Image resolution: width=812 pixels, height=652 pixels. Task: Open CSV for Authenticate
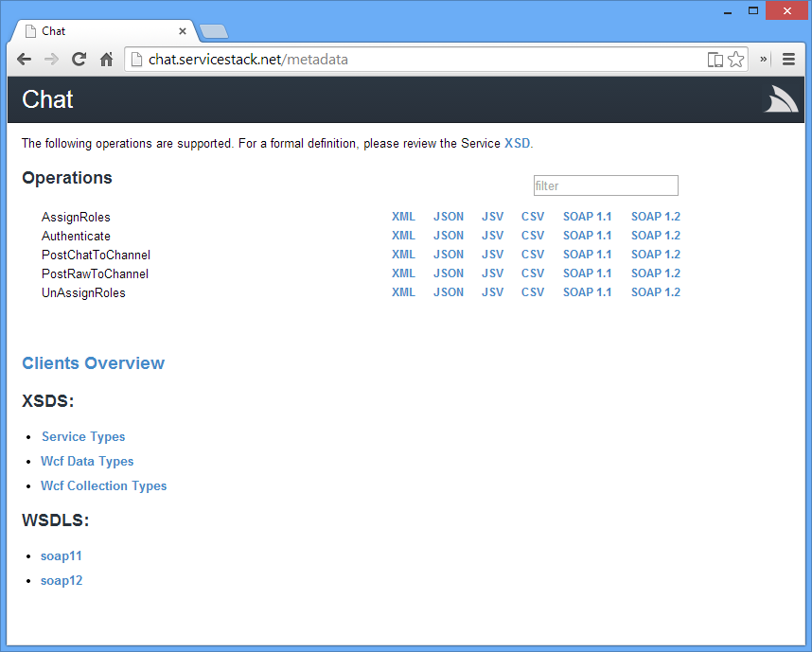533,236
